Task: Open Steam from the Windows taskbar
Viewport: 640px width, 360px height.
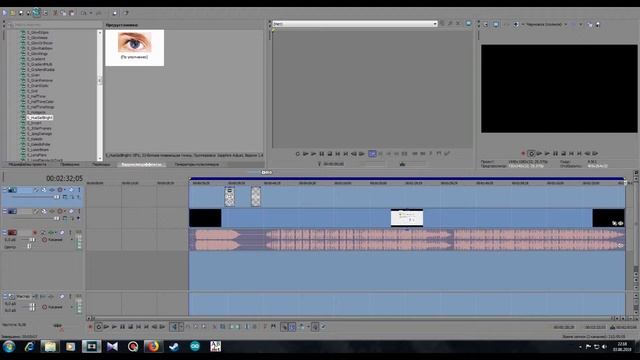Action: [174, 347]
